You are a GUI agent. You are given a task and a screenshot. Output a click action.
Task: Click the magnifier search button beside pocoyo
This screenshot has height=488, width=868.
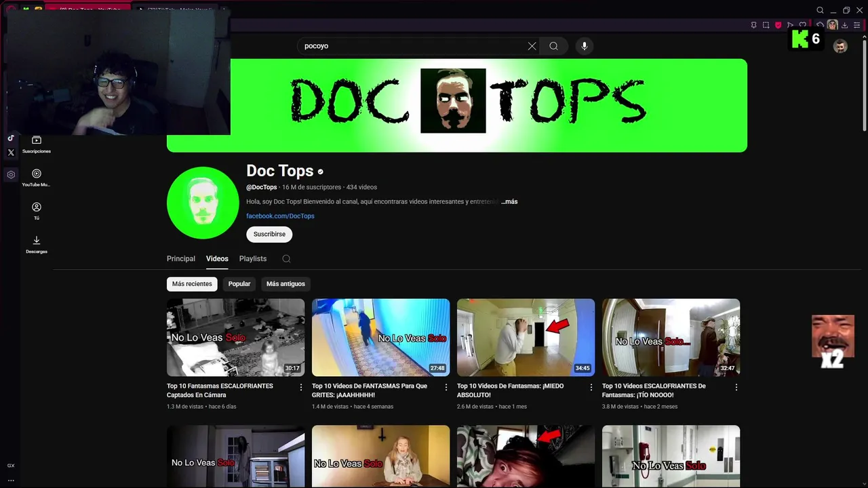point(553,46)
